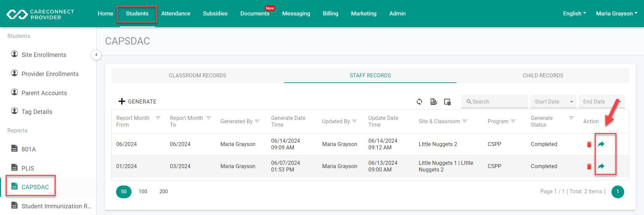Click the PLIS report document icon
644x215 pixels.
tap(14, 167)
